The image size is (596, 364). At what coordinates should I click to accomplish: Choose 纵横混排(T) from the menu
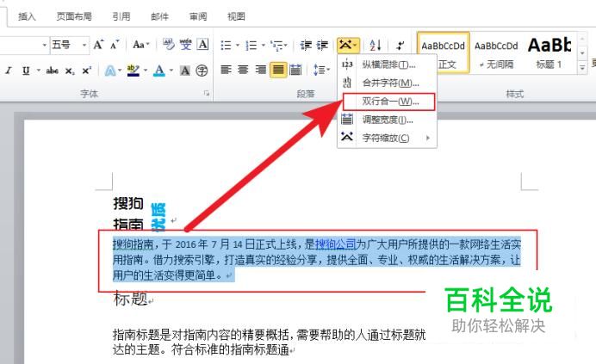point(387,65)
